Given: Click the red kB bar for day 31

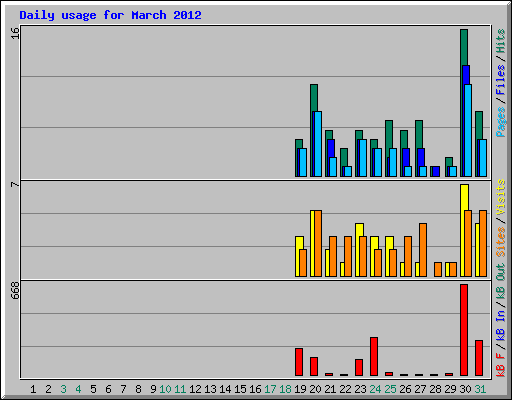Looking at the screenshot, I should click(479, 358).
